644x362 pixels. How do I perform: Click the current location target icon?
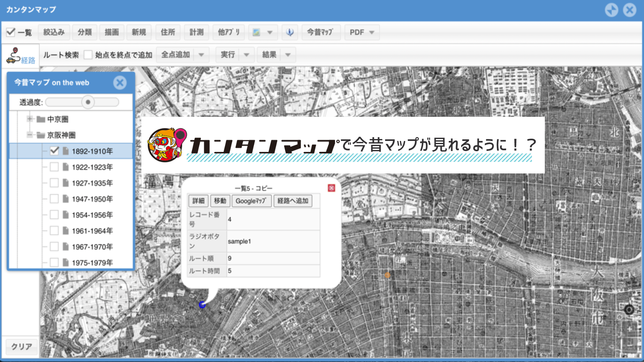pyautogui.click(x=629, y=310)
